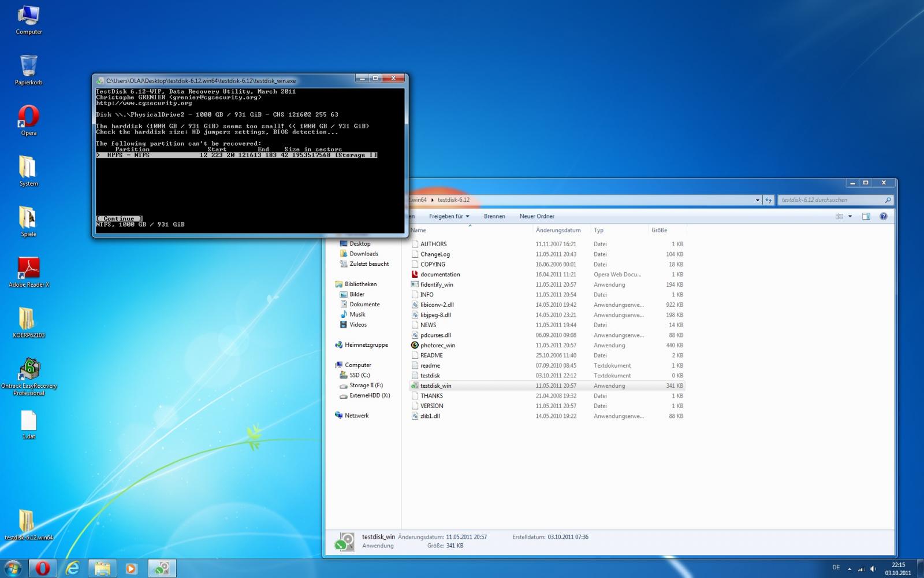This screenshot has width=924, height=578.
Task: Click the Brennen toolbar button
Action: (x=494, y=216)
